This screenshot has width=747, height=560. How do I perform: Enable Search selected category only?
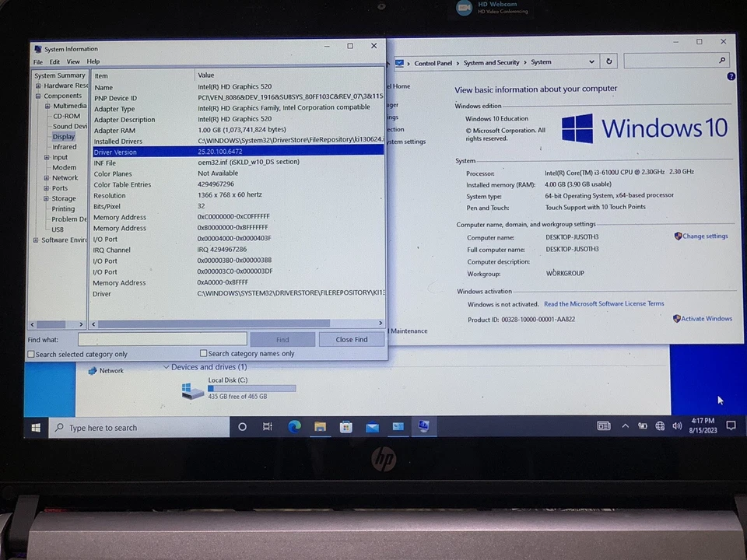31,354
